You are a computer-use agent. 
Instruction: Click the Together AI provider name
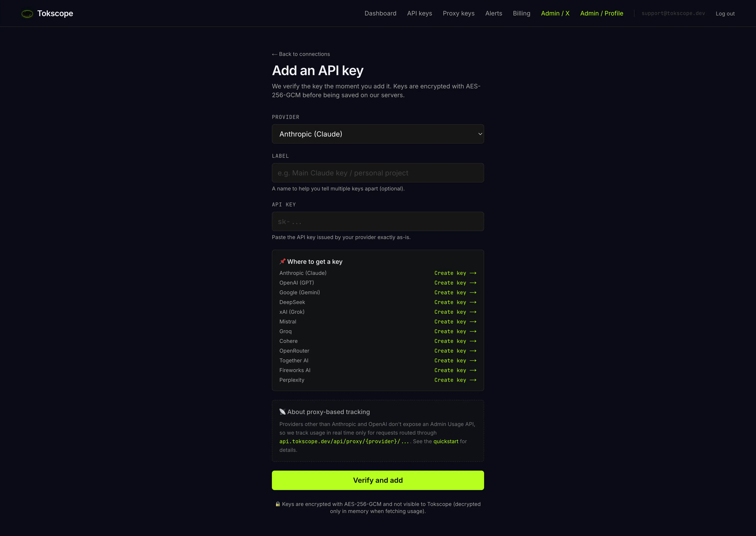[x=294, y=360]
